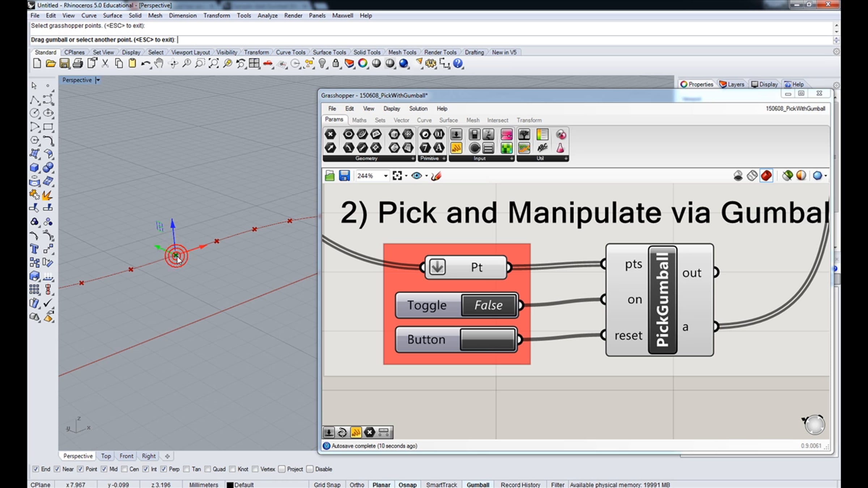Image resolution: width=868 pixels, height=488 pixels.
Task: Click the Point parameter icon in Geometry panel
Action: pos(330,134)
